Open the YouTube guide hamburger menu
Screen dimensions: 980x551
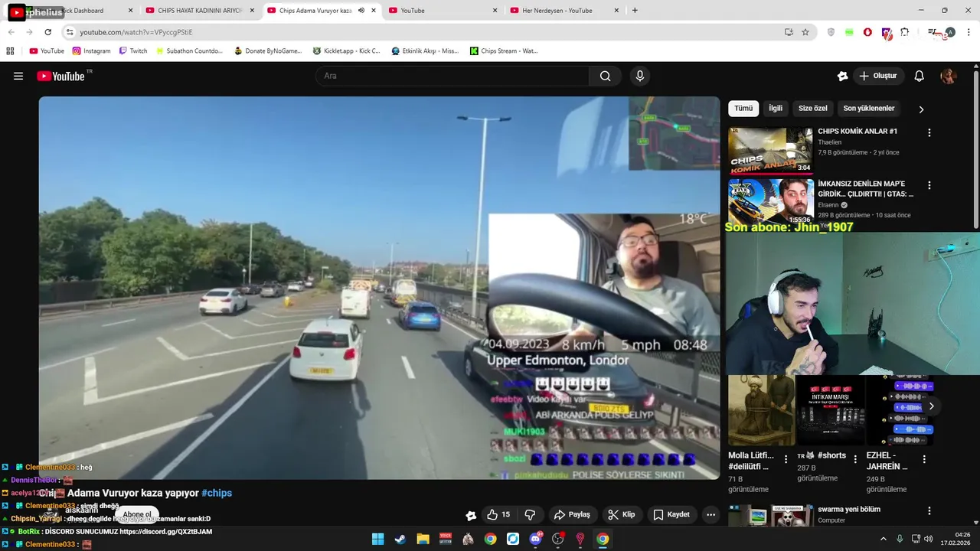click(18, 76)
